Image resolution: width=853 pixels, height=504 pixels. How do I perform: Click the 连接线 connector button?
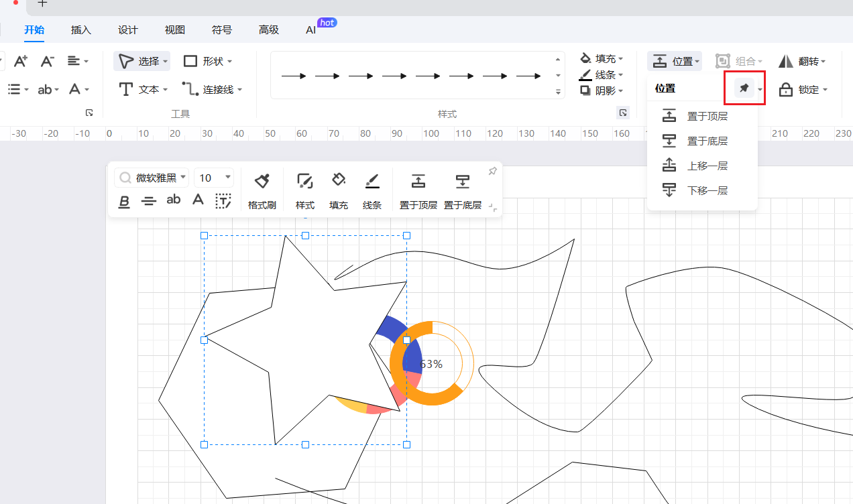pyautogui.click(x=211, y=89)
